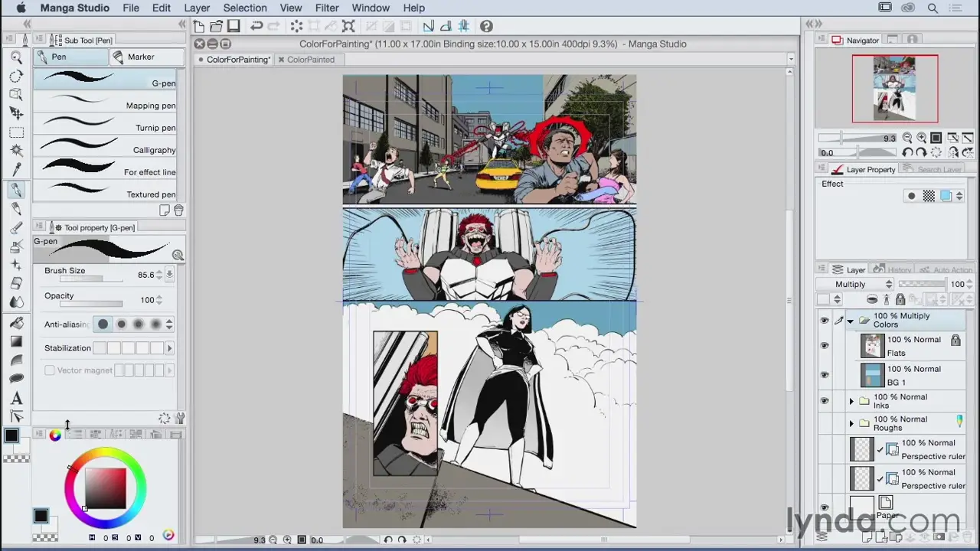Click the Undo arrow in top toolbar
This screenshot has height=551, width=980.
tap(257, 27)
